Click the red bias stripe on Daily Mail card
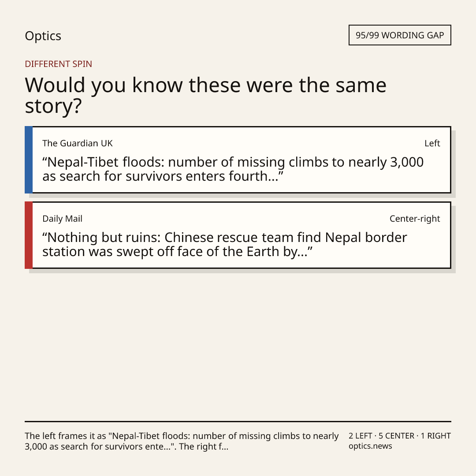This screenshot has height=476, width=476. pos(29,235)
